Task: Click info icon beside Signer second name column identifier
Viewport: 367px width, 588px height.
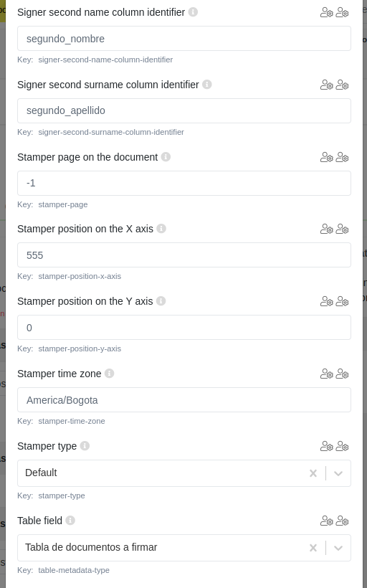Action: (193, 12)
